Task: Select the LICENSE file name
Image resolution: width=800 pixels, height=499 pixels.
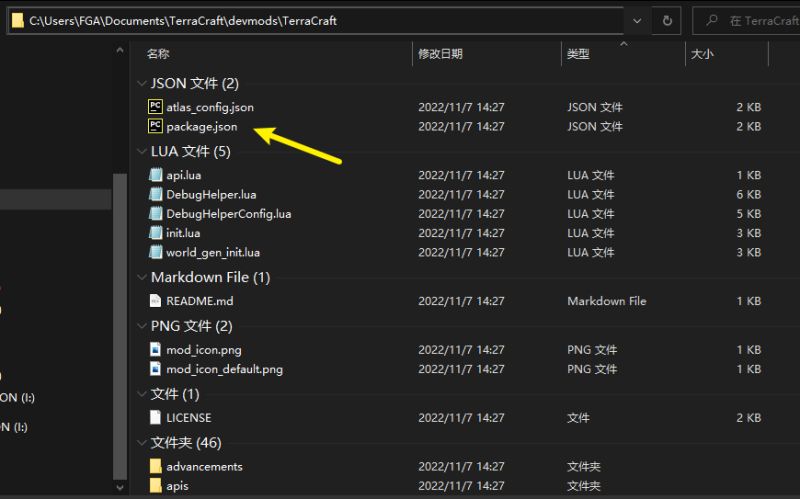Action: [189, 417]
